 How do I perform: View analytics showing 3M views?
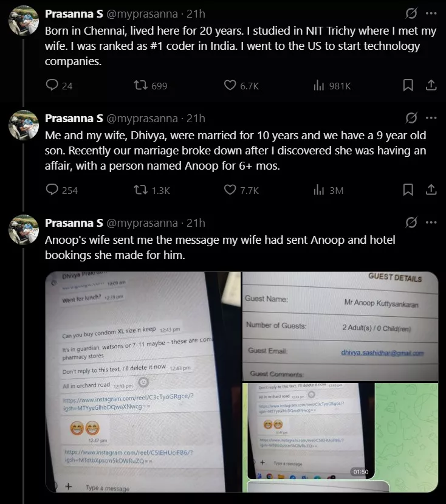(x=328, y=190)
